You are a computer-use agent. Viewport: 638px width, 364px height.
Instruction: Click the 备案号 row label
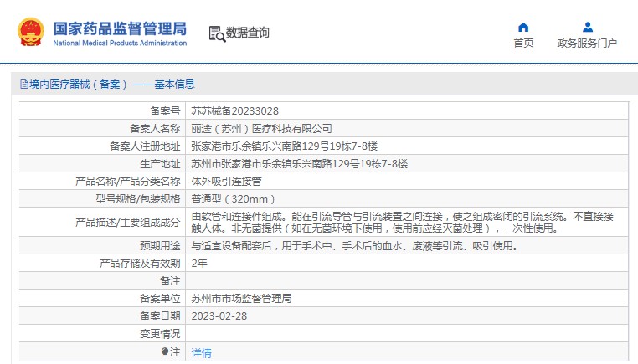165,111
